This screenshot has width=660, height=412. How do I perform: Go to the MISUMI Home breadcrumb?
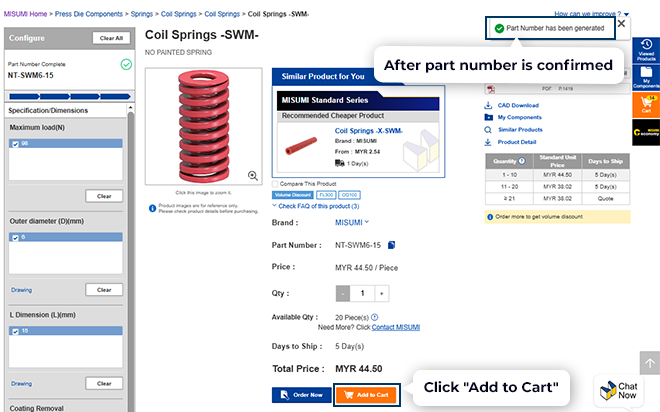(x=25, y=14)
